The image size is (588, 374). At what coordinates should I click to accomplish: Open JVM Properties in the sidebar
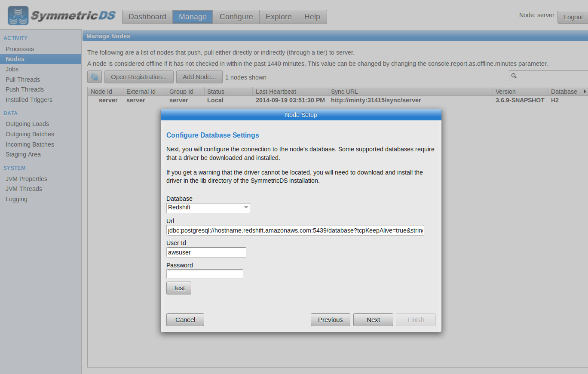[x=26, y=179]
